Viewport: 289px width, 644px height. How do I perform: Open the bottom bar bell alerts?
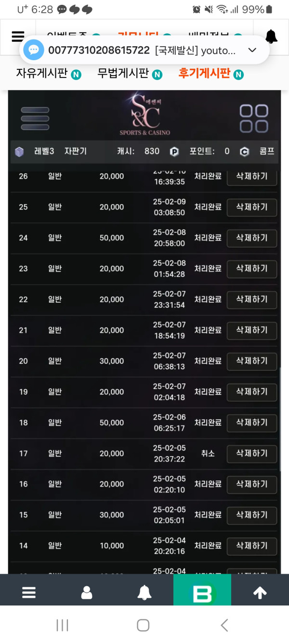144,593
